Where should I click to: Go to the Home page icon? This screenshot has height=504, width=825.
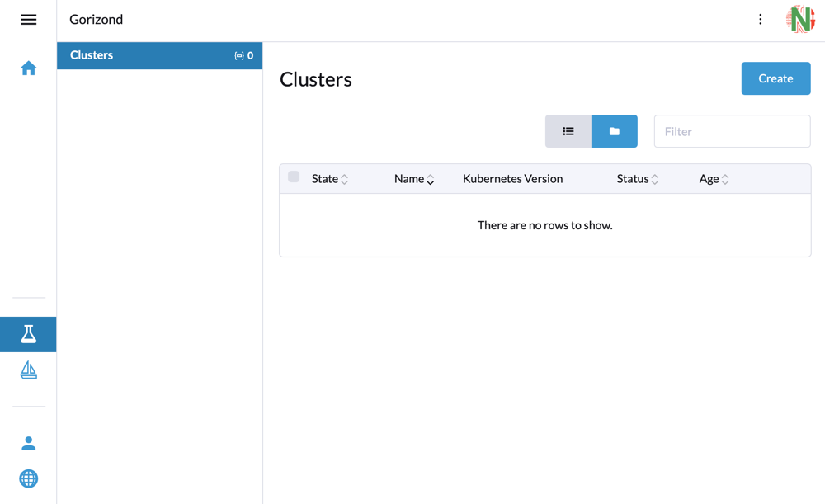point(28,68)
